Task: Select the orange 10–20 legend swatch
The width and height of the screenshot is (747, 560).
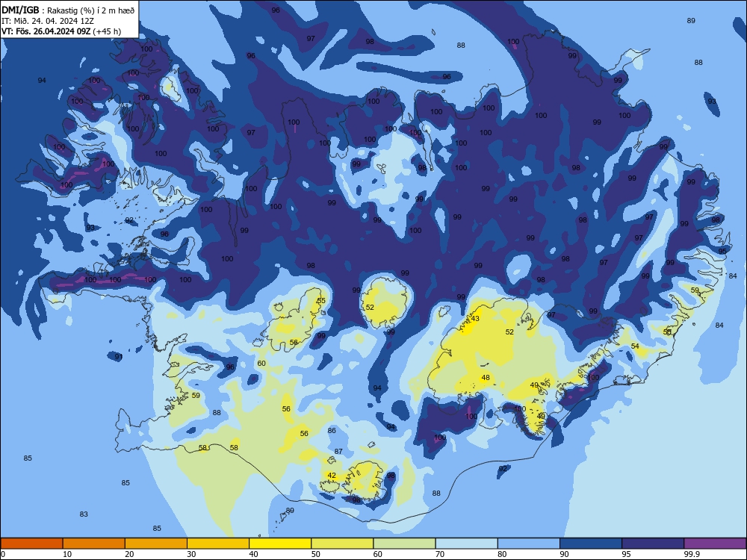Action: [x=94, y=544]
